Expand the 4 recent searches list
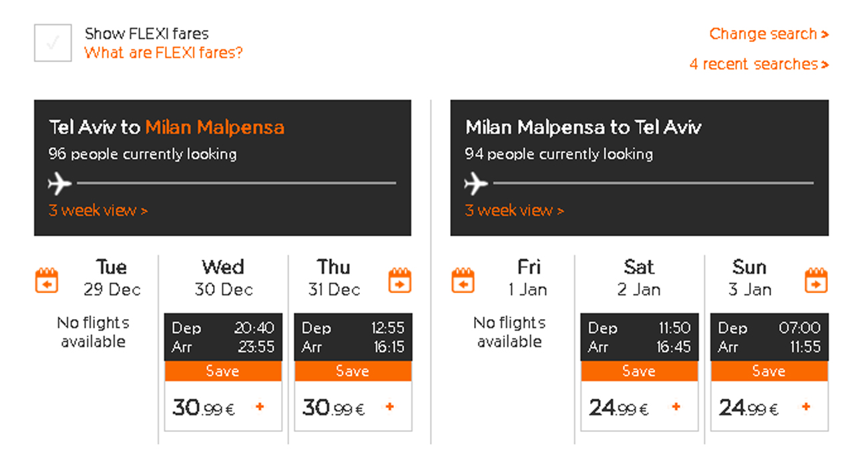Image resolution: width=868 pixels, height=462 pixels. (x=759, y=64)
